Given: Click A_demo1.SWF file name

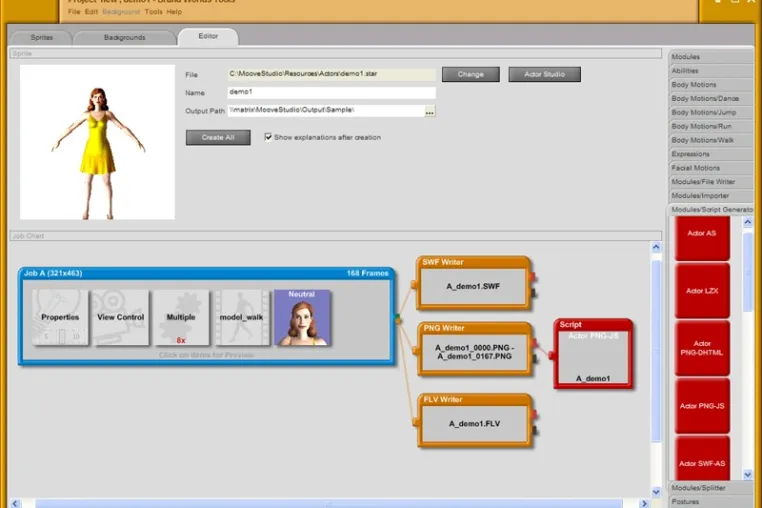Looking at the screenshot, I should [x=473, y=286].
